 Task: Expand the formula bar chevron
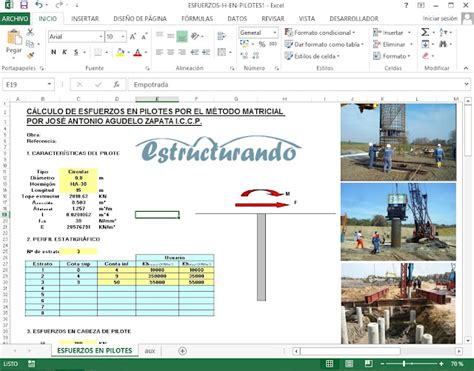coord(466,84)
